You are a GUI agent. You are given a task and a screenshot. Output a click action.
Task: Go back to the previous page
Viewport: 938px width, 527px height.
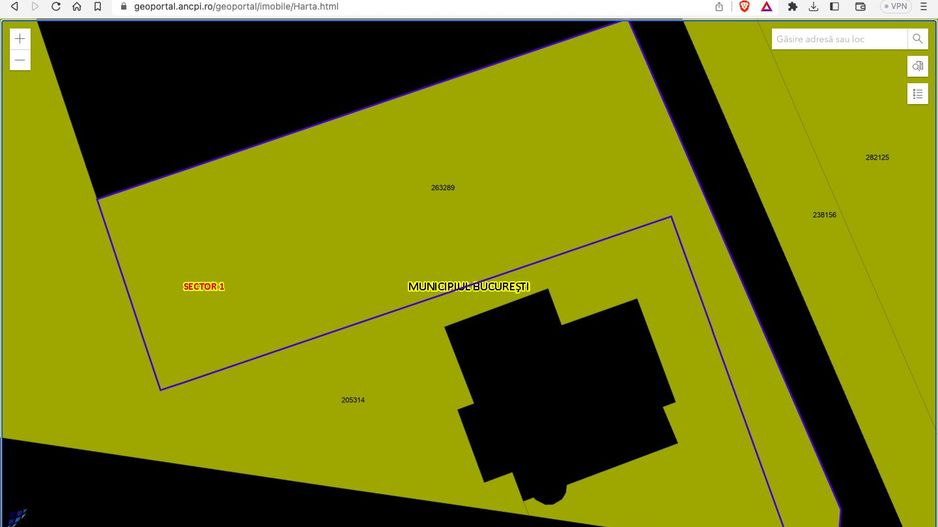click(x=14, y=6)
